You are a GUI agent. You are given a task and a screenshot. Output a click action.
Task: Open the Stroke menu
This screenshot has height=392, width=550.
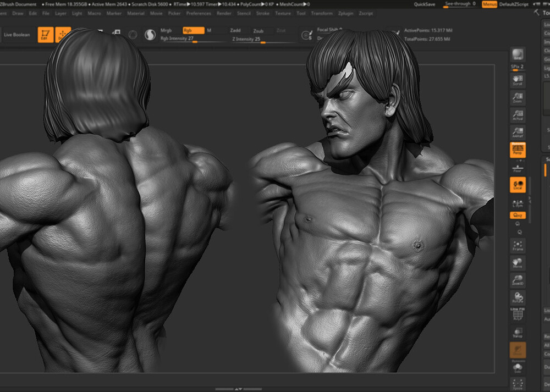click(x=263, y=13)
